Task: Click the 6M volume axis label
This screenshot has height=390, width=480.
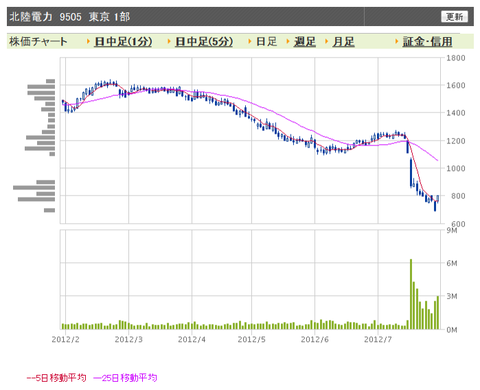Action: click(x=452, y=263)
